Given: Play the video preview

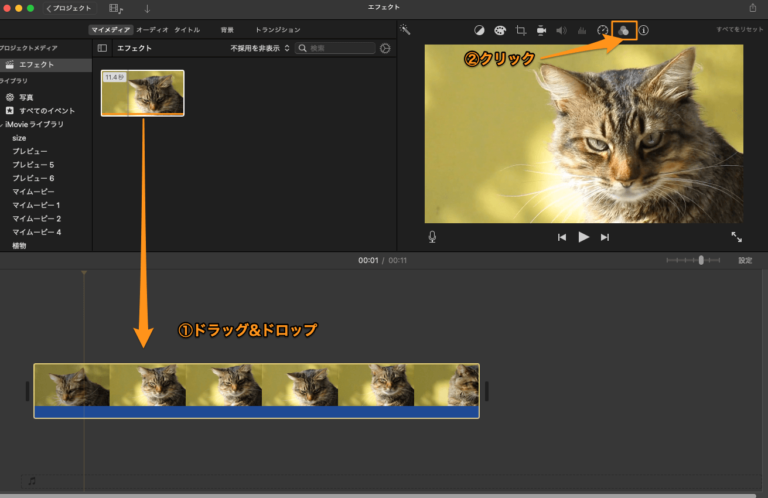Looking at the screenshot, I should pyautogui.click(x=583, y=237).
